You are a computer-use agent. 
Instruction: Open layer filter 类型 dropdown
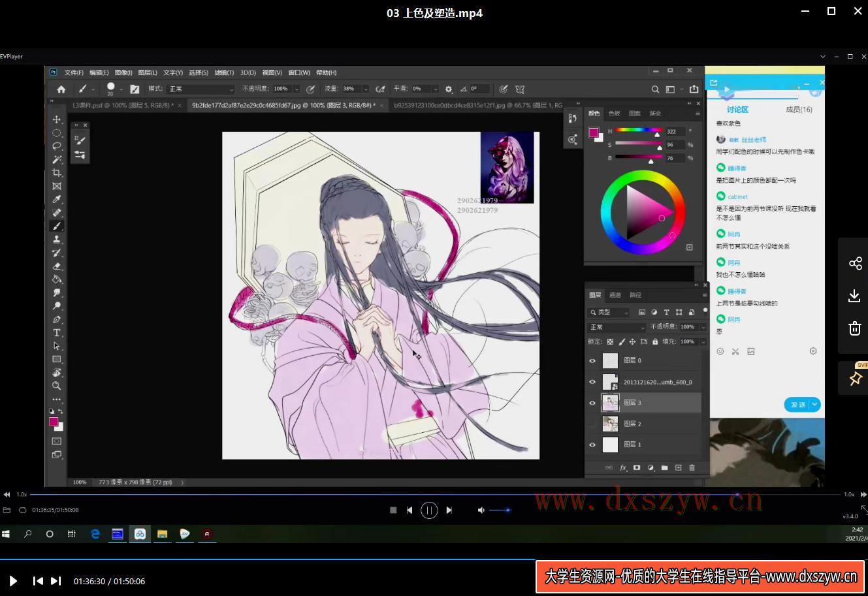(609, 312)
